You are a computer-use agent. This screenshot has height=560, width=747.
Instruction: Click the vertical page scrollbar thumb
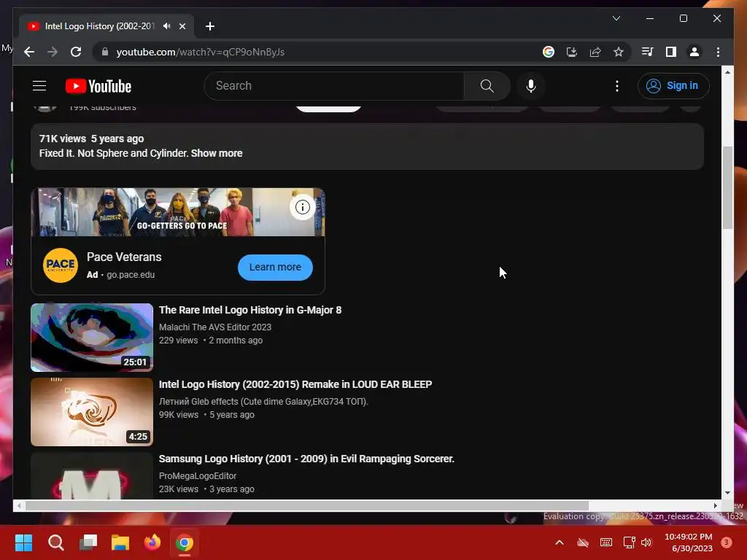[727, 187]
